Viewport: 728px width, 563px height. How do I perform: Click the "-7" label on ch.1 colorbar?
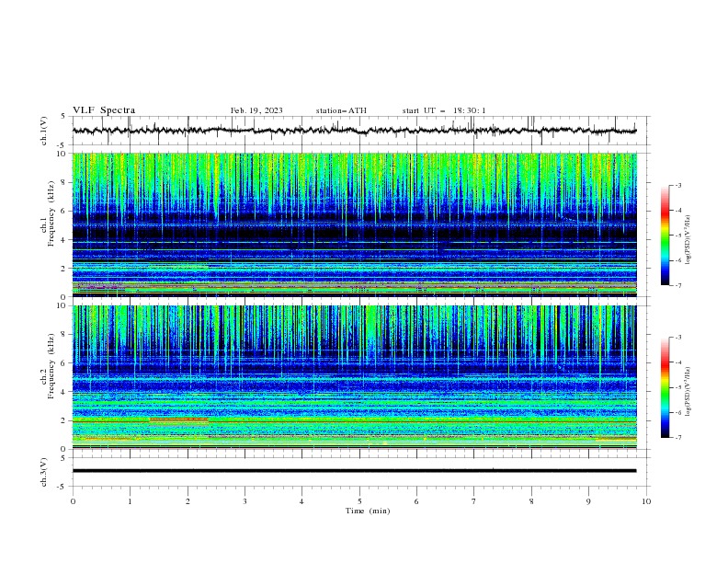click(678, 285)
